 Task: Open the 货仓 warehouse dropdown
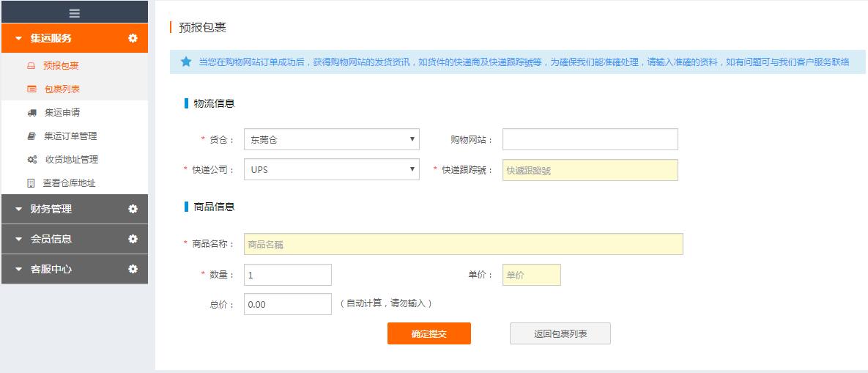331,139
